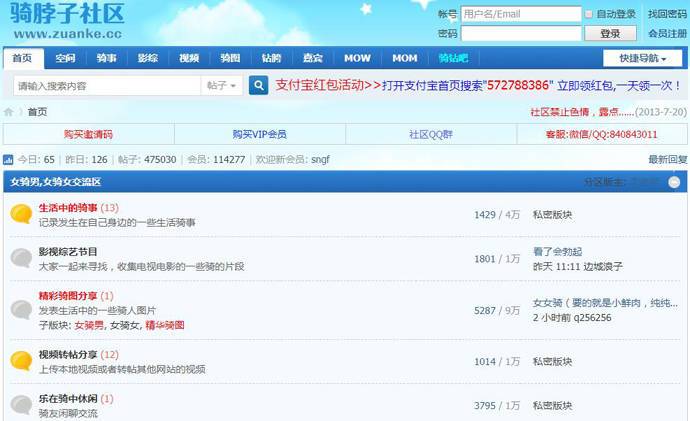Click the yellow bubble icon for 生活中的骑事
This screenshot has height=421, width=690.
21,214
